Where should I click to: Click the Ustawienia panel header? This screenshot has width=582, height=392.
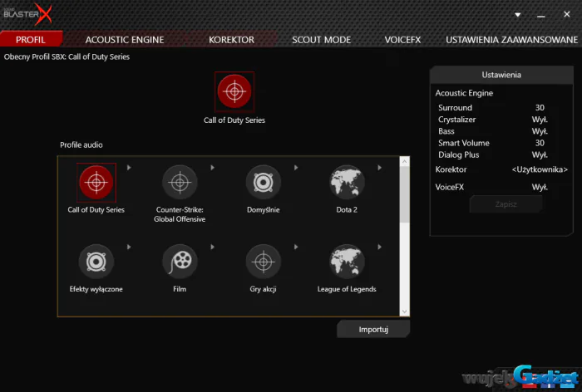tap(501, 75)
